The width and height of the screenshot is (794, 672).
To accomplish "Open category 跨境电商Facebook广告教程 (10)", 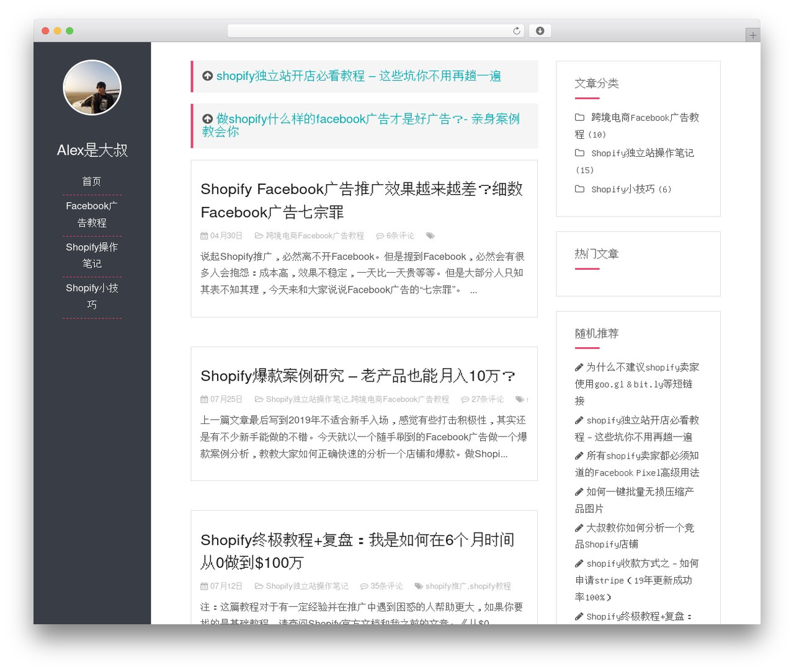I will tap(637, 126).
